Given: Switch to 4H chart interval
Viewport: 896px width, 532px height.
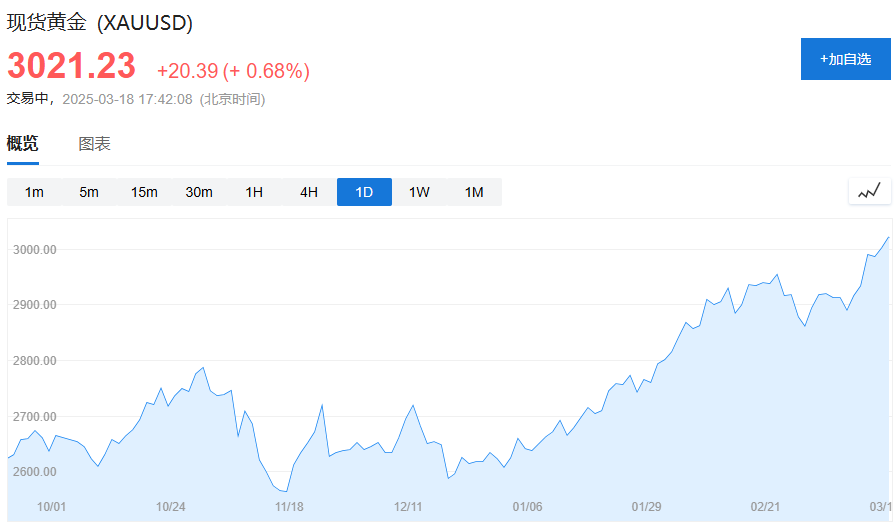Looking at the screenshot, I should coord(309,192).
